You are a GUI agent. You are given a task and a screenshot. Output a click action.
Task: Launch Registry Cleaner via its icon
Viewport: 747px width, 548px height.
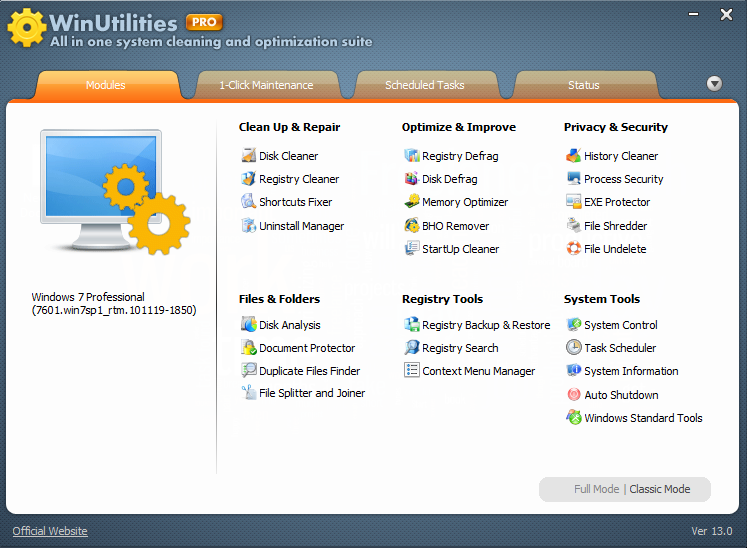click(249, 179)
